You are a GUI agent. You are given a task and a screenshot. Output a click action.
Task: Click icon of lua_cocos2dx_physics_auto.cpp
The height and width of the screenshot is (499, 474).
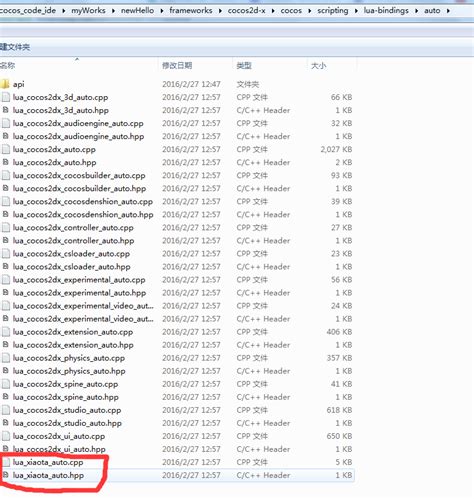point(6,358)
